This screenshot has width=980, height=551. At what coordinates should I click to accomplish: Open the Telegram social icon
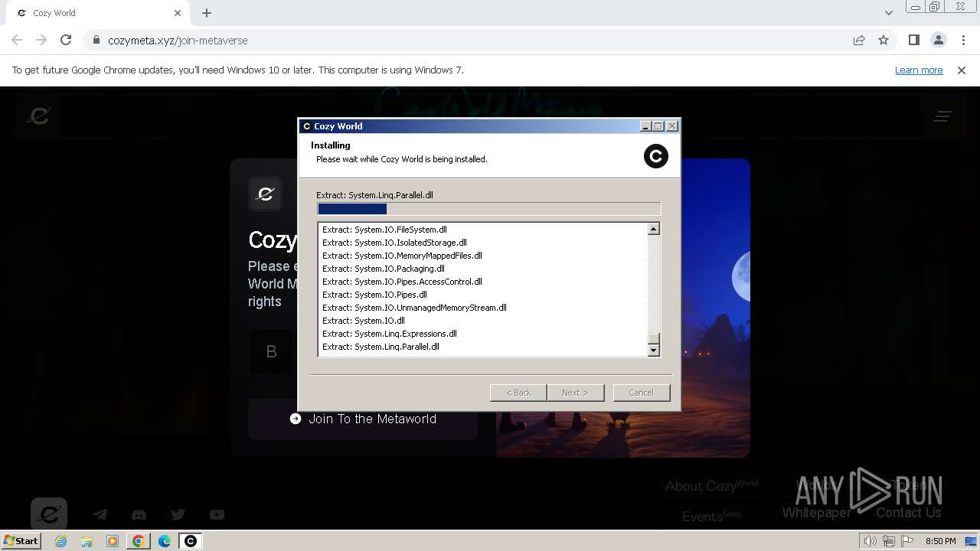pyautogui.click(x=100, y=515)
